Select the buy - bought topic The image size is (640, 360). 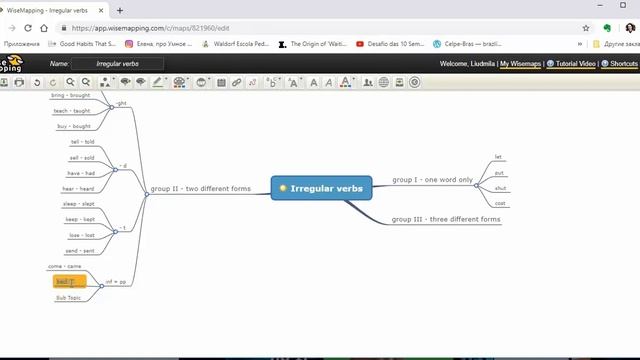(73, 127)
